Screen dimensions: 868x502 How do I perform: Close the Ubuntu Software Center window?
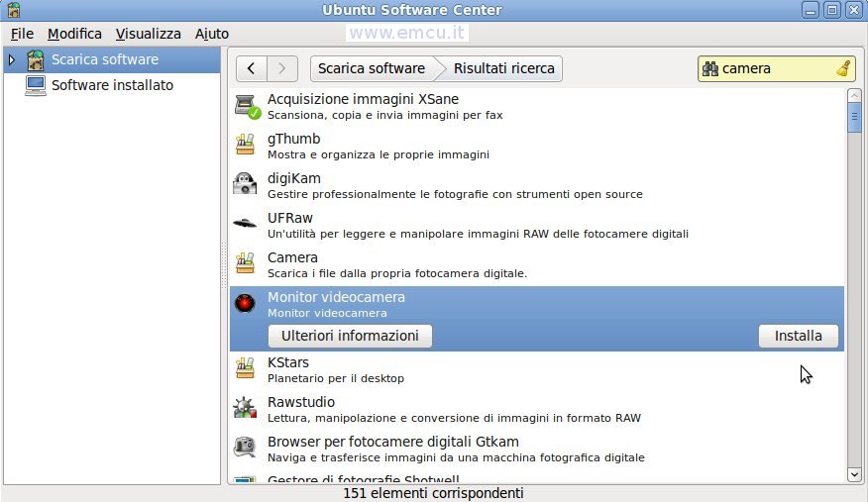(854, 10)
